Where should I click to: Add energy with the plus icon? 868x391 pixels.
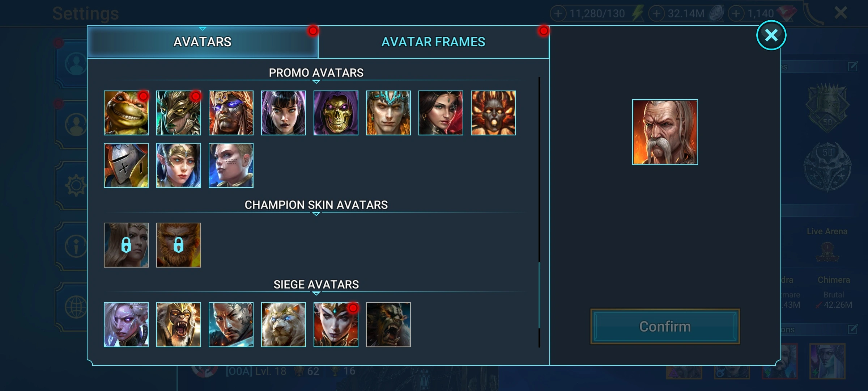click(x=558, y=14)
